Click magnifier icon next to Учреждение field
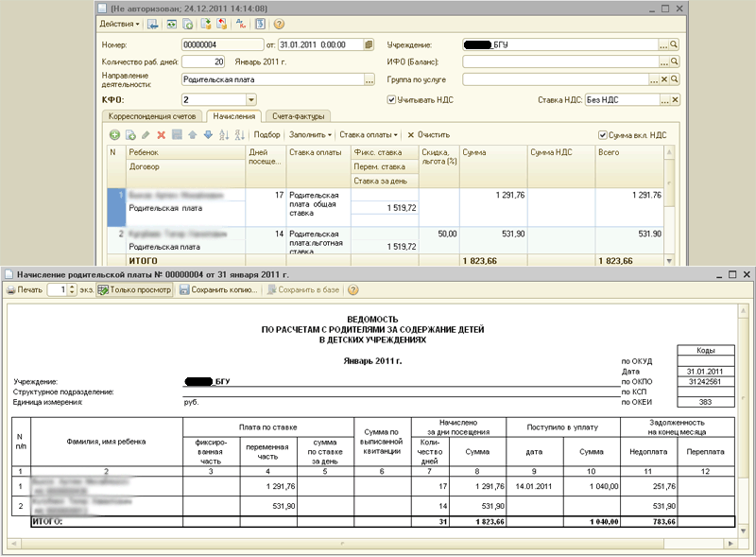The width and height of the screenshot is (756, 557). tap(675, 44)
